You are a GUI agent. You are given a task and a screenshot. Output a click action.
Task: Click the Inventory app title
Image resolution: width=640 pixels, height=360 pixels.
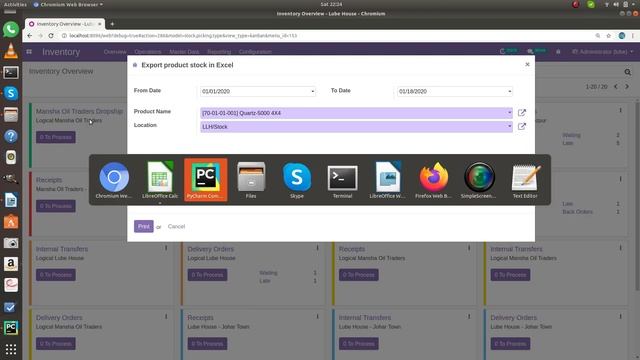point(61,52)
